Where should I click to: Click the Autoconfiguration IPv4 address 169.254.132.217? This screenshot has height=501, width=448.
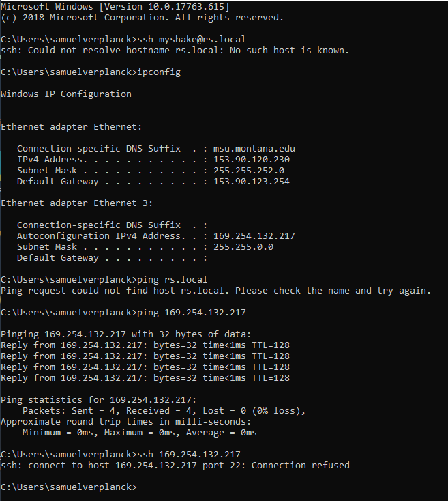pyautogui.click(x=254, y=235)
